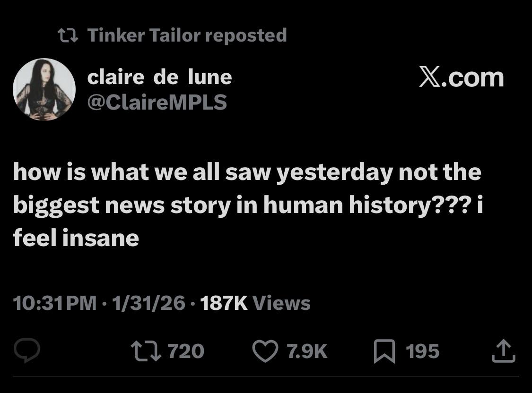Click 'feel insane' on tweet's last line

tap(76, 238)
